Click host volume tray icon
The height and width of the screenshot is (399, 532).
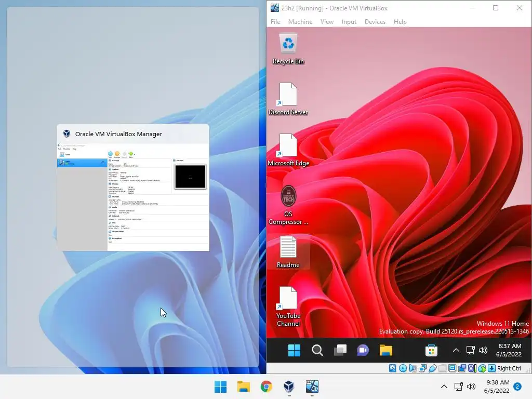point(471,387)
